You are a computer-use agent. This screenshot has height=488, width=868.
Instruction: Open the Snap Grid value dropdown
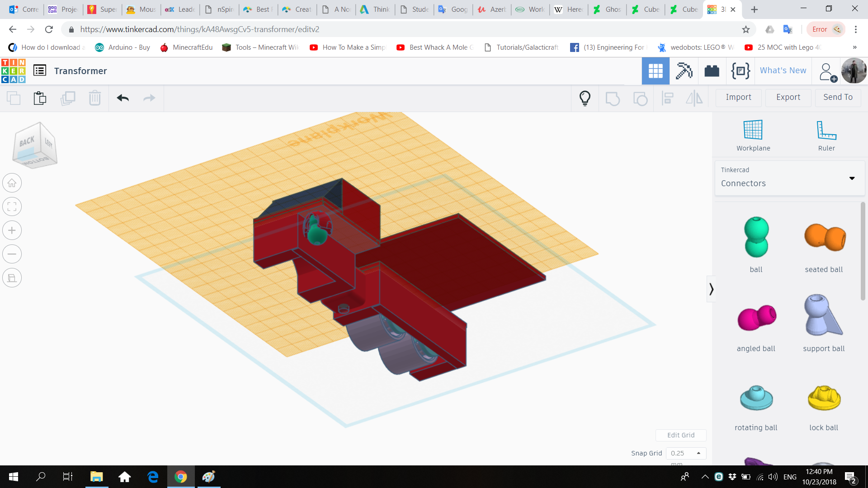click(697, 453)
